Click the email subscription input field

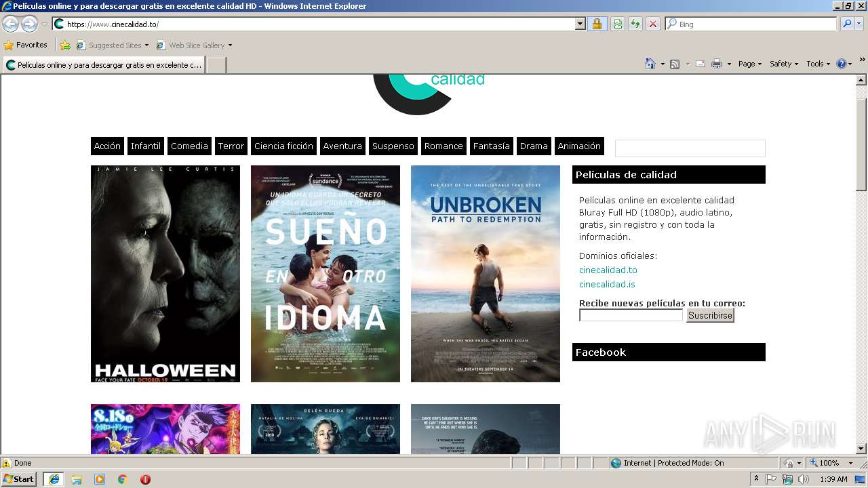(x=631, y=315)
